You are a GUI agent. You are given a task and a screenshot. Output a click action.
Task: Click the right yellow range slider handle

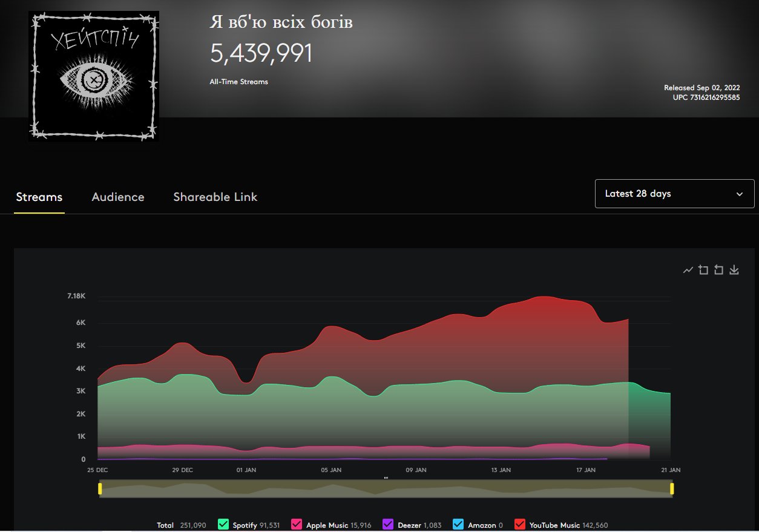coord(672,488)
